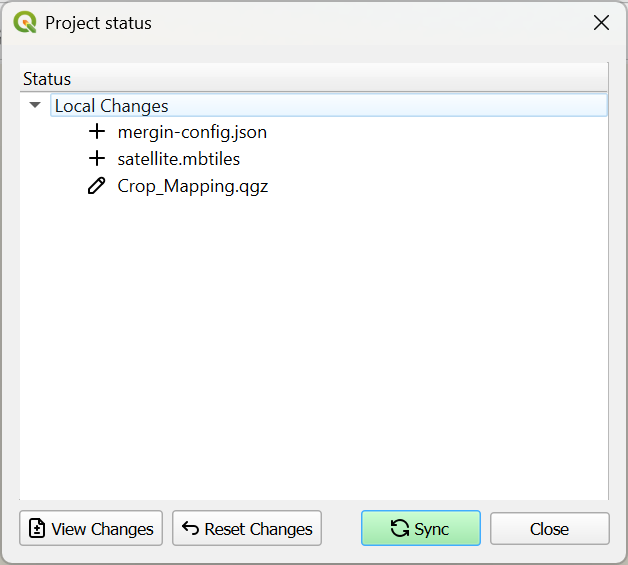Click the circular arrows Sync icon
The image size is (628, 565).
click(400, 529)
